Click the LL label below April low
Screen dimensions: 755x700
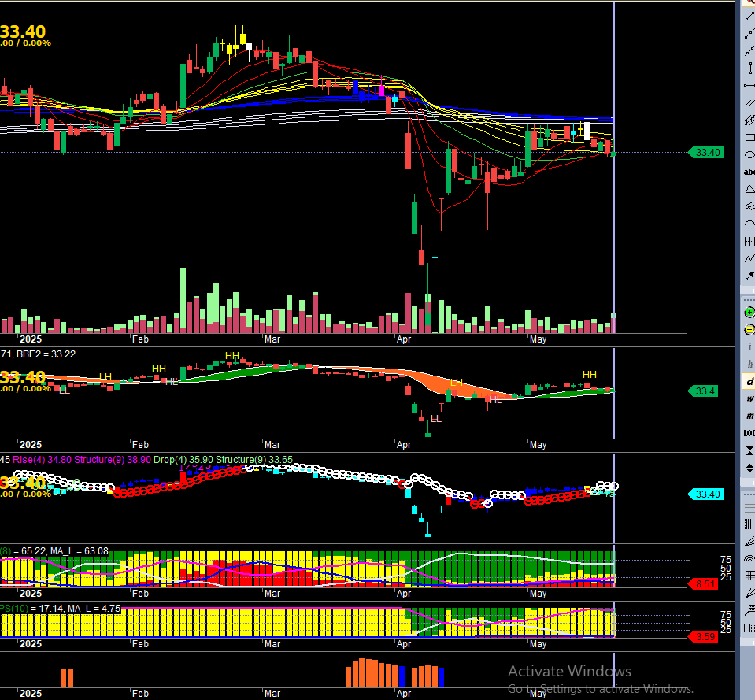[436, 419]
